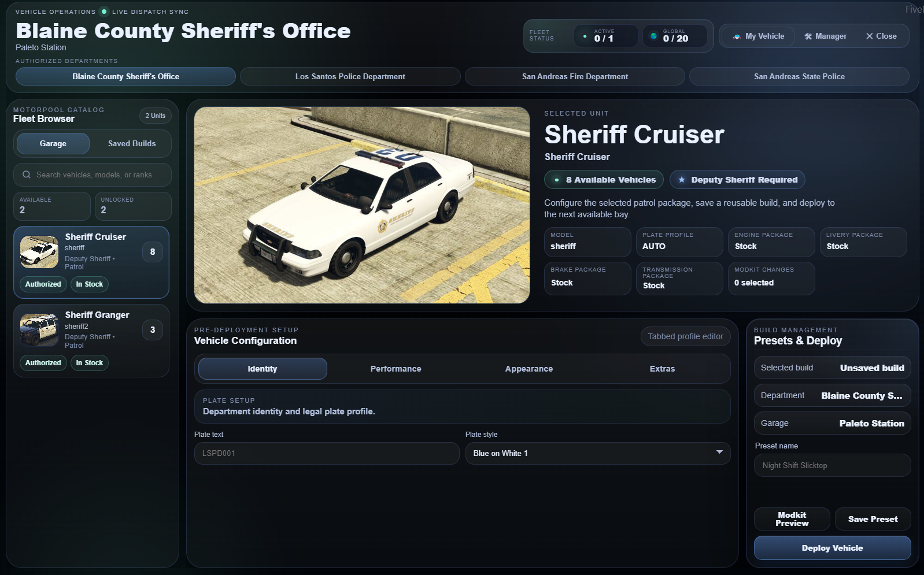Click the Active 0 / 1 status
Viewport: 924px width, 575px height.
point(607,36)
